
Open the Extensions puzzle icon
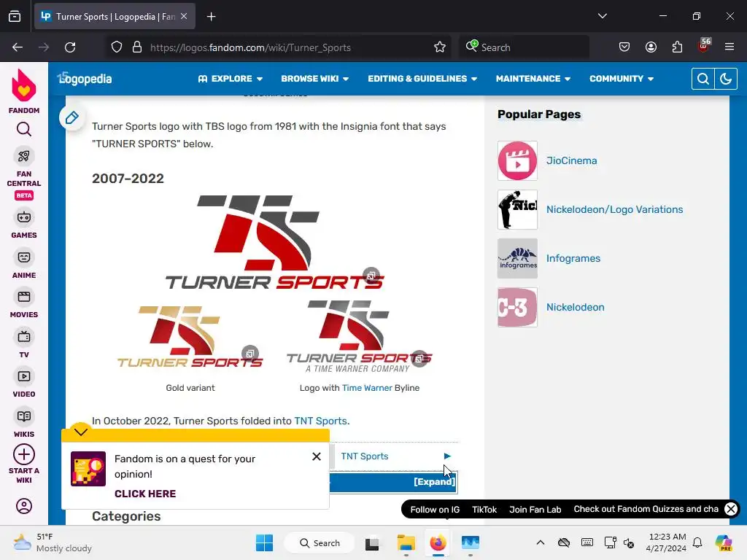pos(677,47)
